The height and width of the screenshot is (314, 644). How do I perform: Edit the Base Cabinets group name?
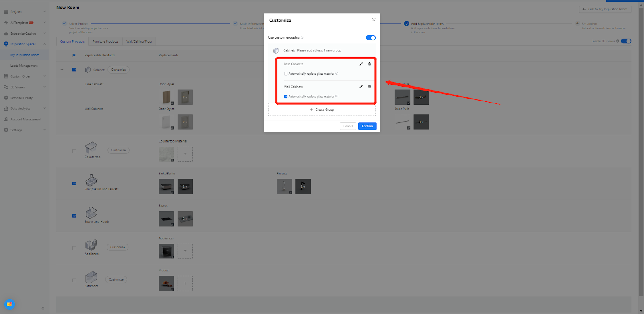361,64
